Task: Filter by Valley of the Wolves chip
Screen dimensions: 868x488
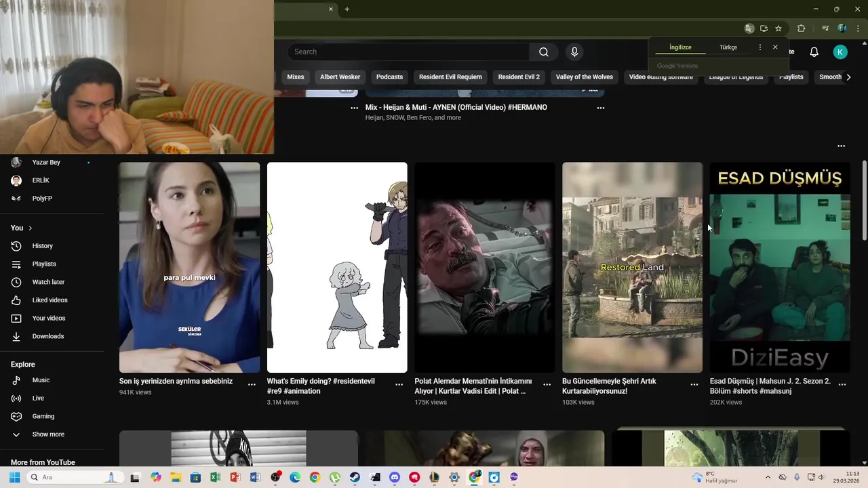Action: pyautogui.click(x=585, y=77)
